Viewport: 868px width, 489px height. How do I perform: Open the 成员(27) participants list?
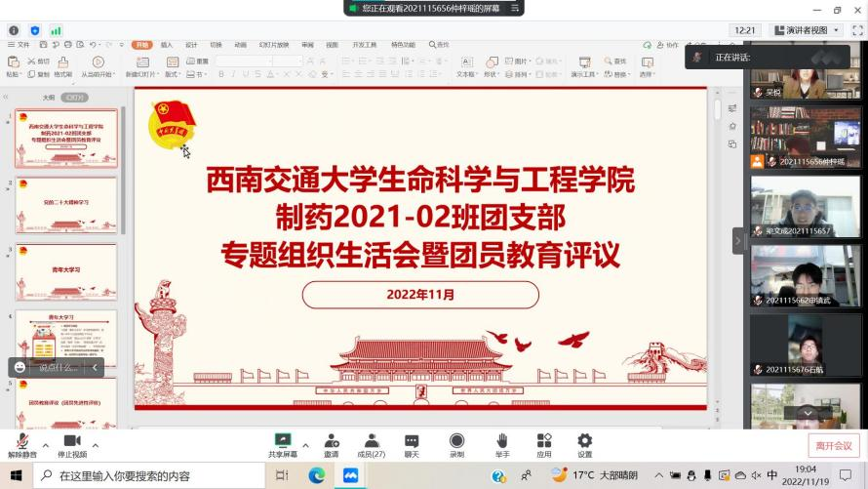tap(372, 441)
